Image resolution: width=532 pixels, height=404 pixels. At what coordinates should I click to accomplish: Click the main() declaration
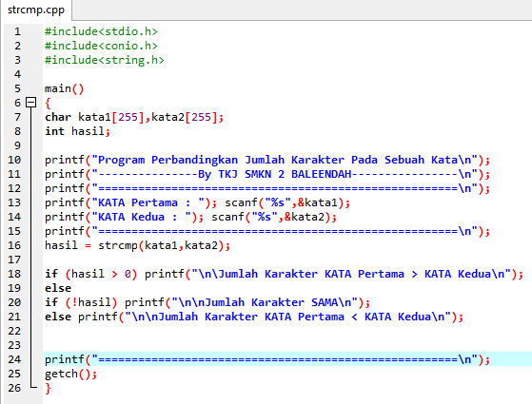coord(64,88)
